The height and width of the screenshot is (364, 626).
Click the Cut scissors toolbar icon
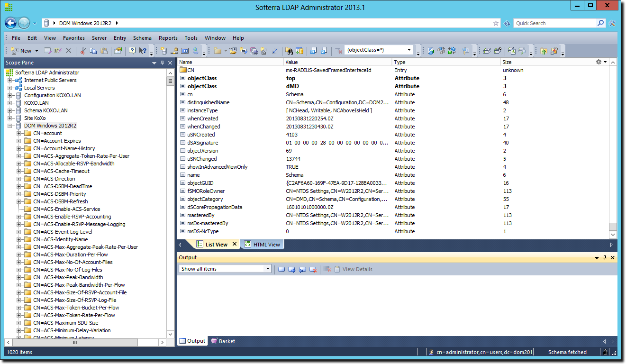point(82,51)
